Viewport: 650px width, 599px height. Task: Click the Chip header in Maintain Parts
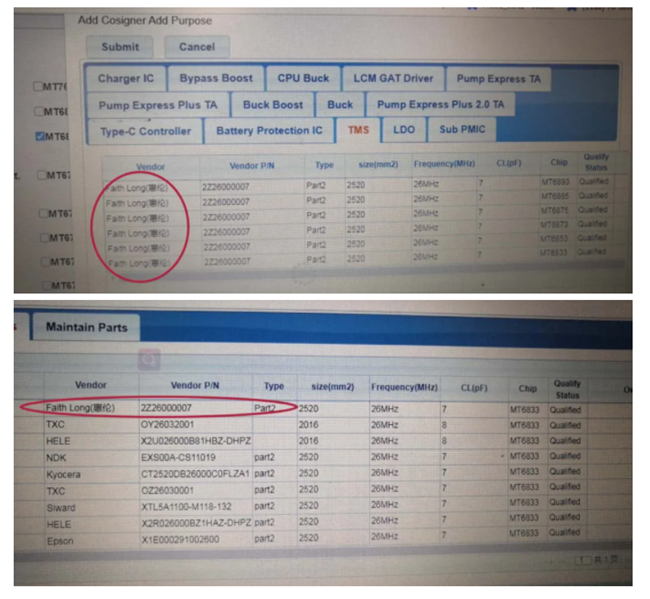(527, 388)
